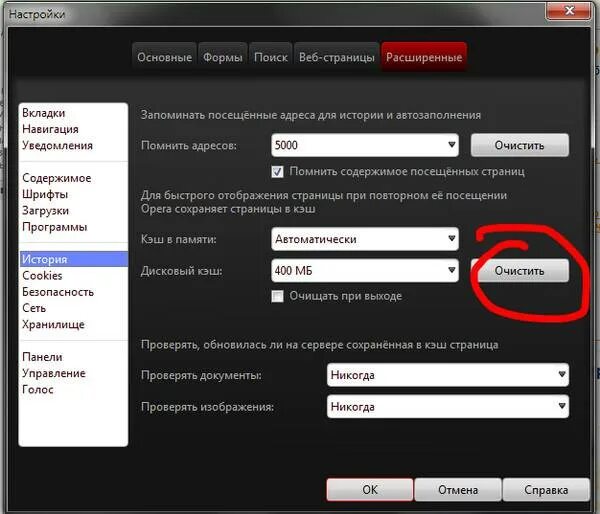Open the Кэш в памяти dropdown

pos(365,239)
